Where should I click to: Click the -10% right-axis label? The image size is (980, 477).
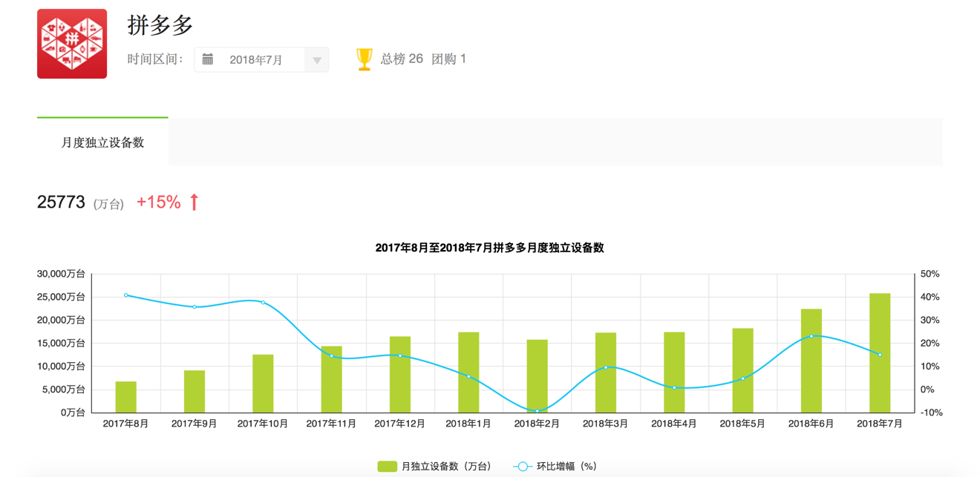(932, 412)
